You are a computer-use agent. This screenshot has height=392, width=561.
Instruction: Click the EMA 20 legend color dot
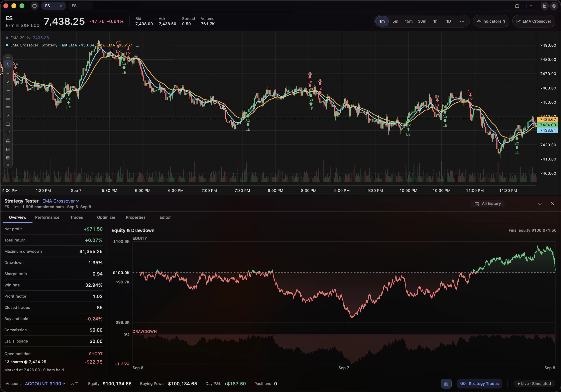(x=7, y=38)
